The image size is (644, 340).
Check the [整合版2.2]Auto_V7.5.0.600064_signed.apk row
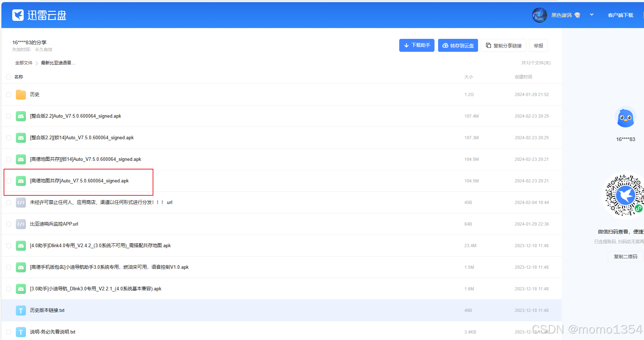pos(9,116)
